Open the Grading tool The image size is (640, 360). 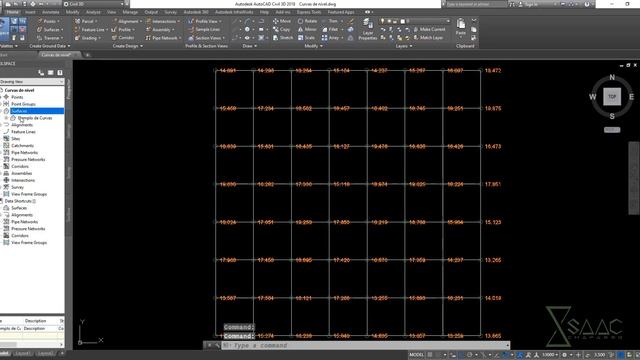tap(87, 38)
